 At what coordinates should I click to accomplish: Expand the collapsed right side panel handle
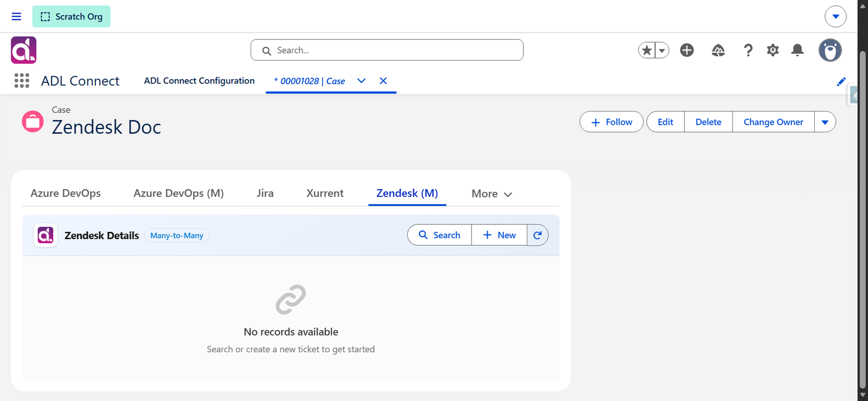pyautogui.click(x=853, y=96)
